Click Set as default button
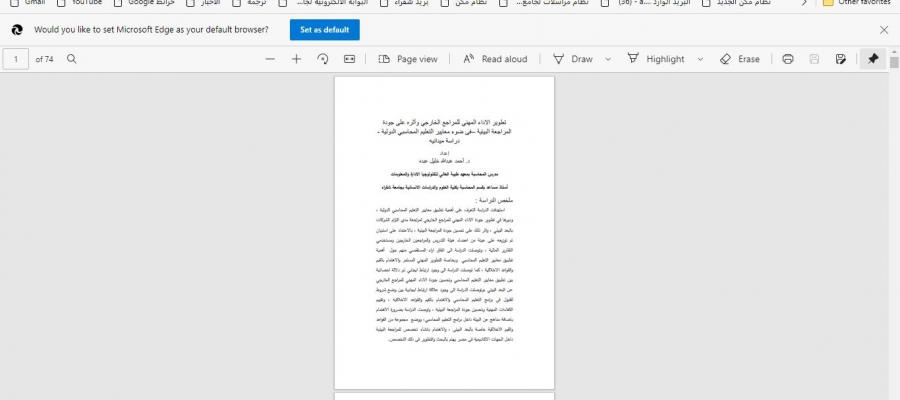The image size is (900, 400). (324, 30)
